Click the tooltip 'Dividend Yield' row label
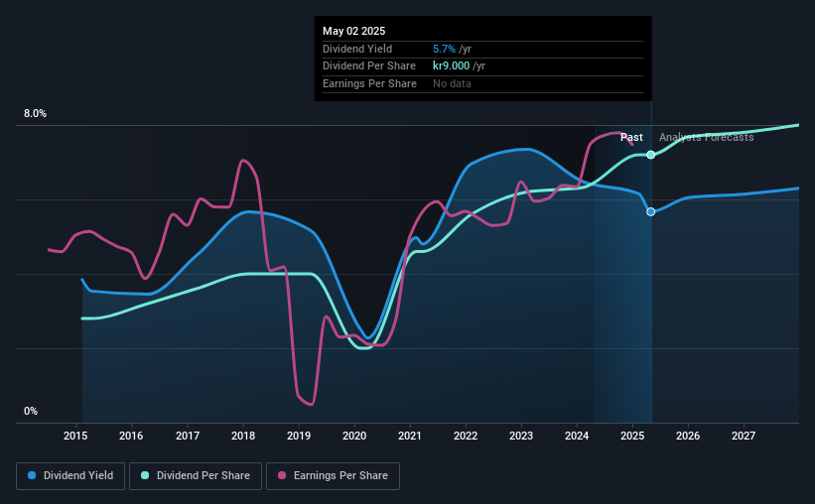 coord(357,49)
